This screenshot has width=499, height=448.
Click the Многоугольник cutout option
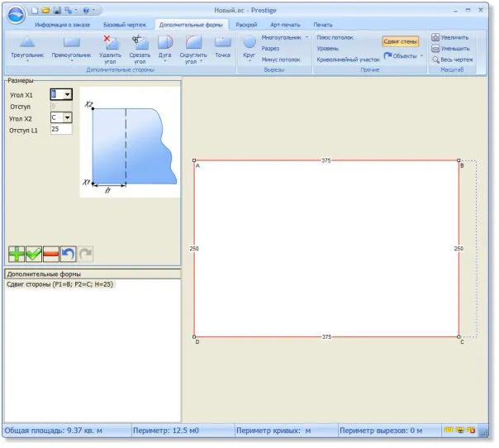tap(282, 37)
